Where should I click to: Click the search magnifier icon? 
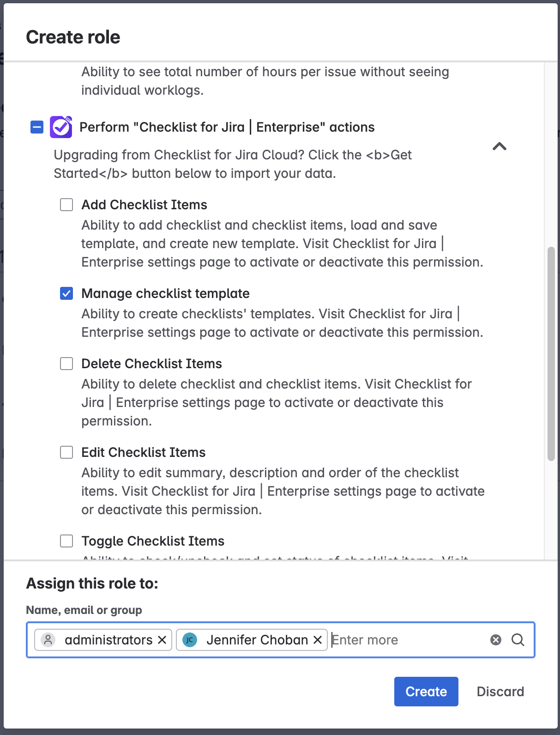pos(518,640)
